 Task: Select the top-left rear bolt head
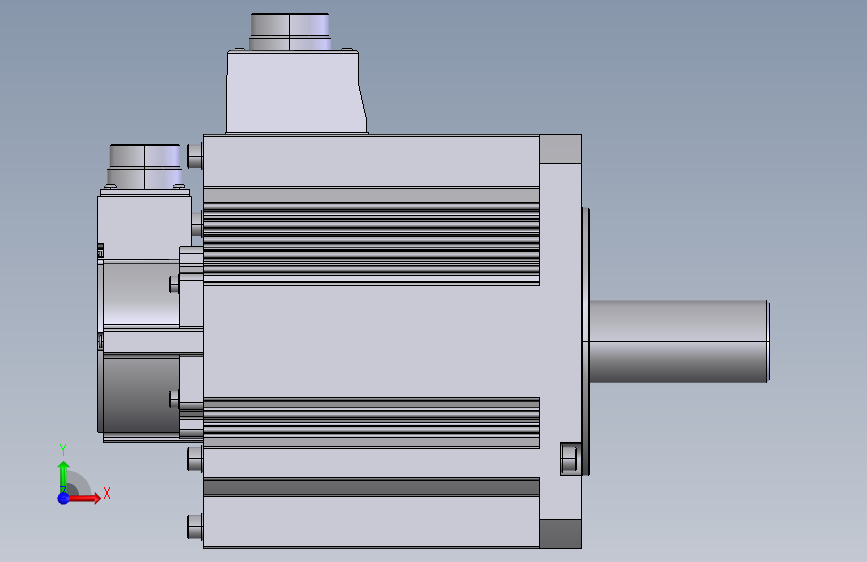point(195,155)
